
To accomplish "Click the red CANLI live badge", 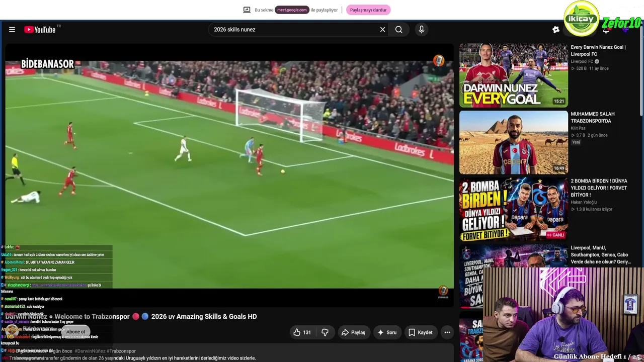I will (556, 235).
